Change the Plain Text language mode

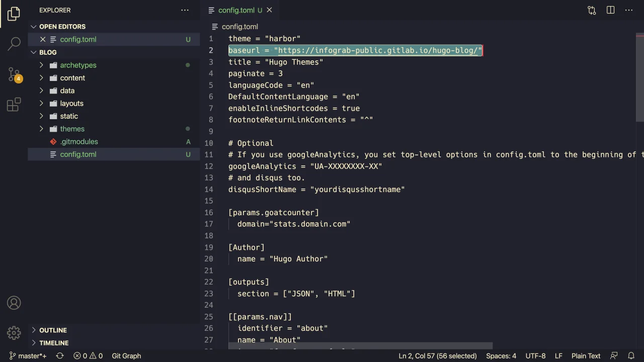[586, 356]
